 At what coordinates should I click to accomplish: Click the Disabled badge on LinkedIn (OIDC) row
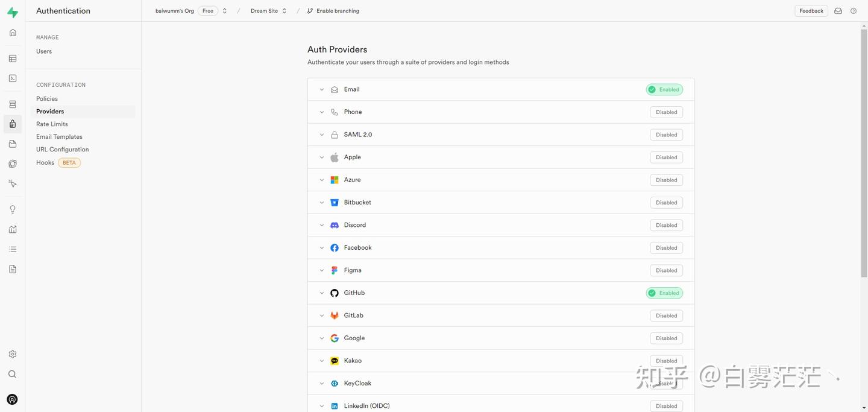point(666,406)
